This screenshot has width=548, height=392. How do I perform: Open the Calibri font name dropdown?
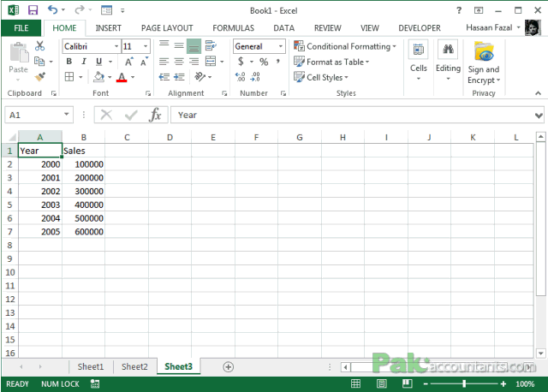pos(116,46)
